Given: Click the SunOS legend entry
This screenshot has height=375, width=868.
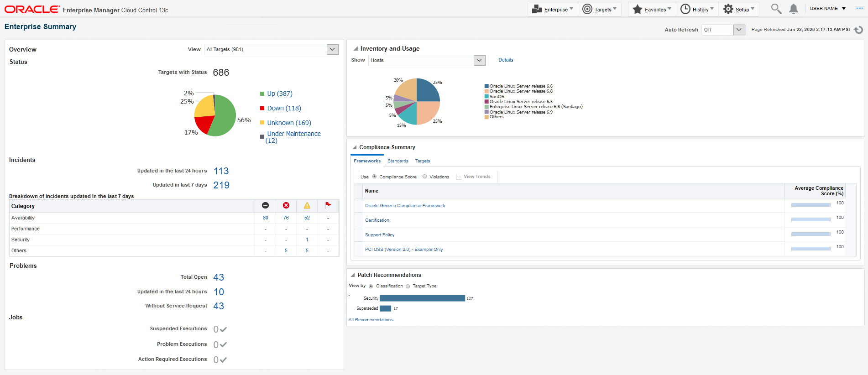Looking at the screenshot, I should point(494,96).
